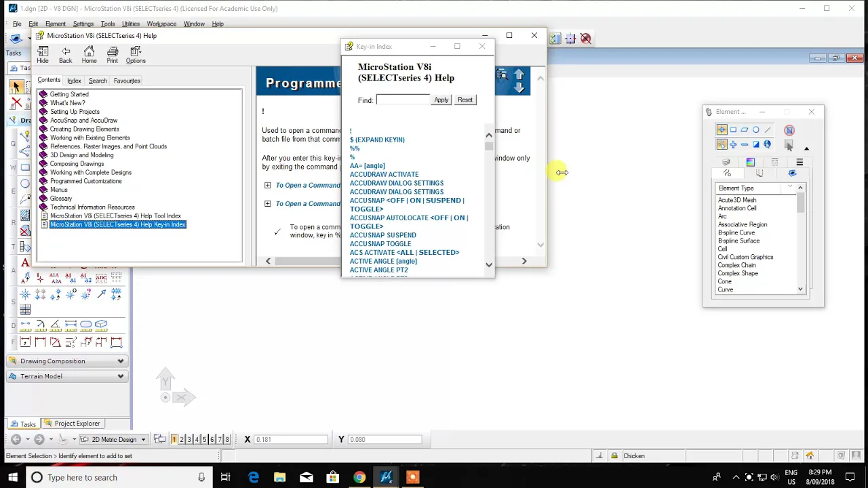Toggle view window 2

(x=182, y=439)
